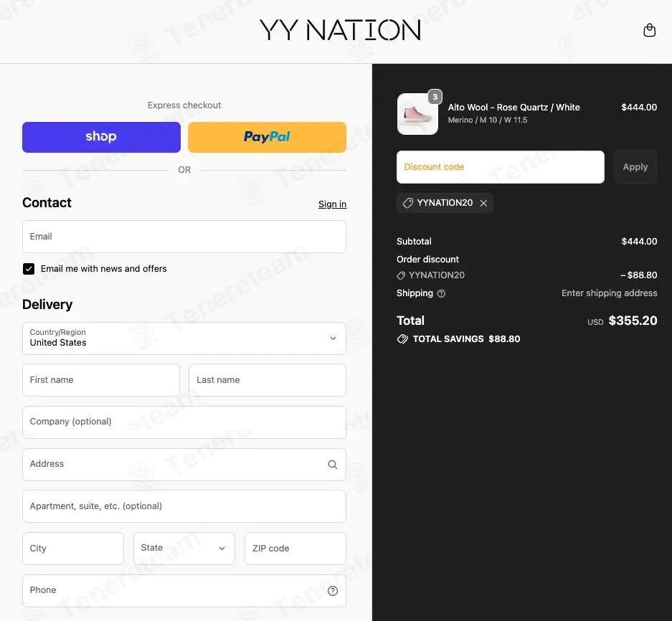Click the tag icon in the YYNATION20 chip
This screenshot has width=672, height=621.
(x=408, y=203)
